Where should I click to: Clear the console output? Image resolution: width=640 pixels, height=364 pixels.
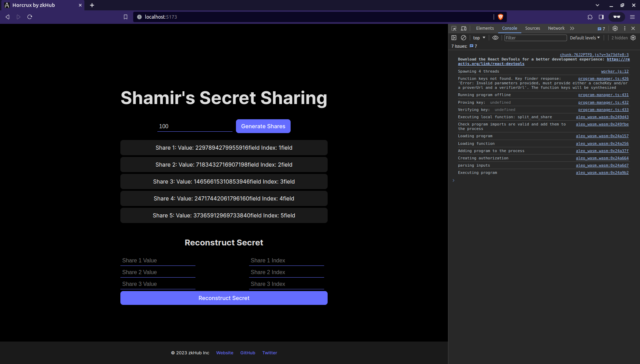pyautogui.click(x=464, y=38)
